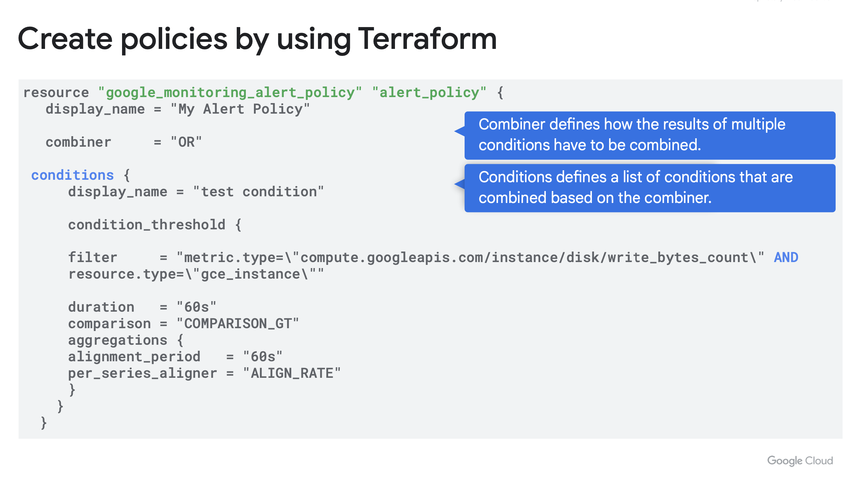Click the green "alert_policy" resource name
Image resolution: width=868 pixels, height=477 pixels.
coord(429,93)
